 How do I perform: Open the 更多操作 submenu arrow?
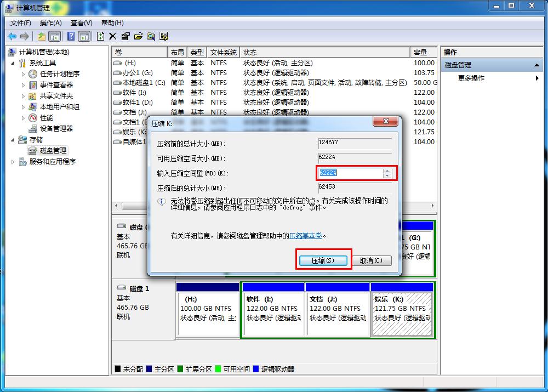(x=536, y=77)
